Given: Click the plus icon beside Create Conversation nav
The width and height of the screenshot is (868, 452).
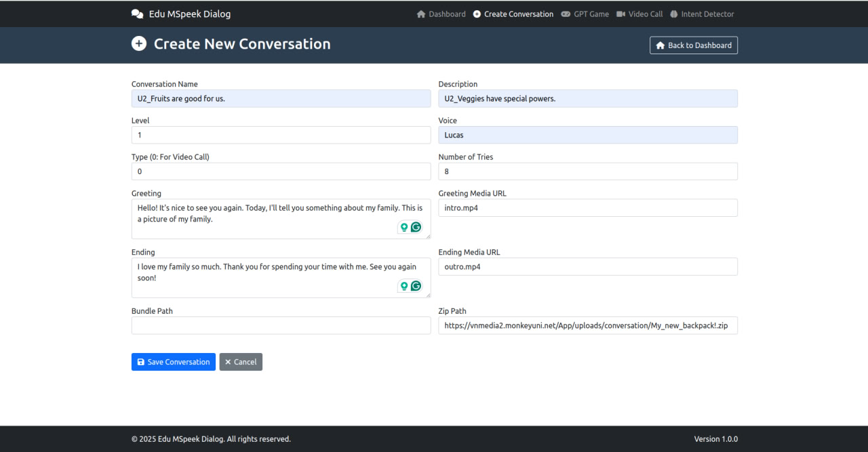Looking at the screenshot, I should [477, 14].
